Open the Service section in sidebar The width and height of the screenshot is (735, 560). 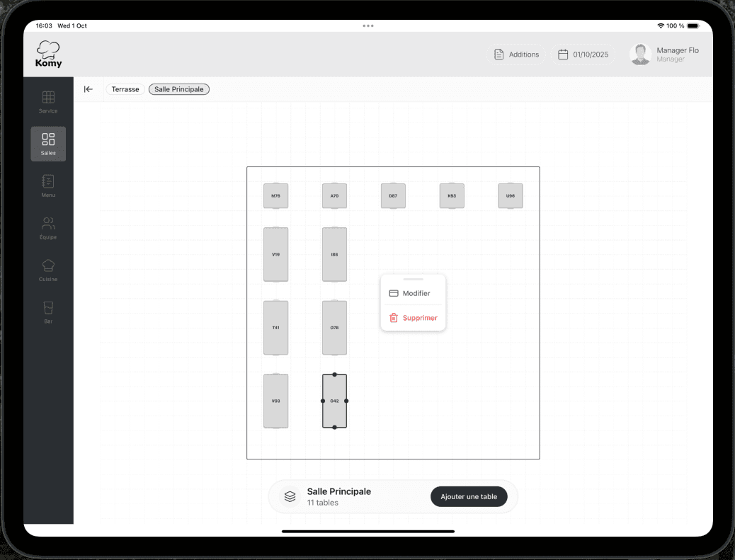pyautogui.click(x=48, y=102)
